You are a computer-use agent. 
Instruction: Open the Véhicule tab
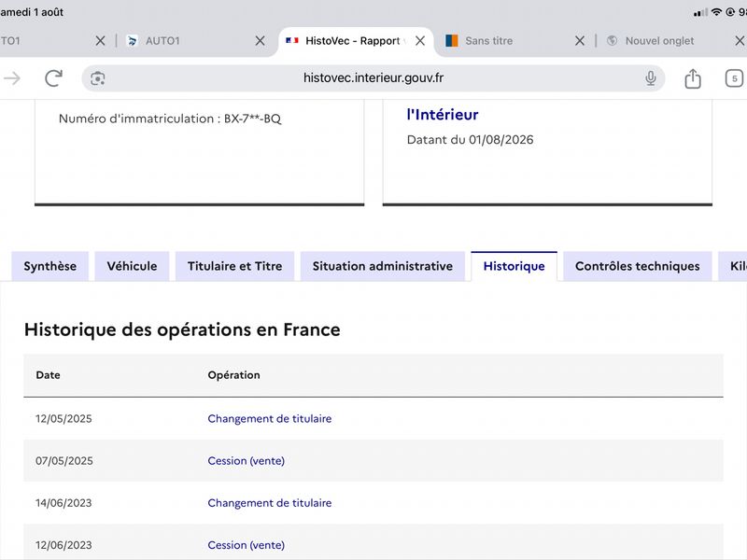[132, 266]
